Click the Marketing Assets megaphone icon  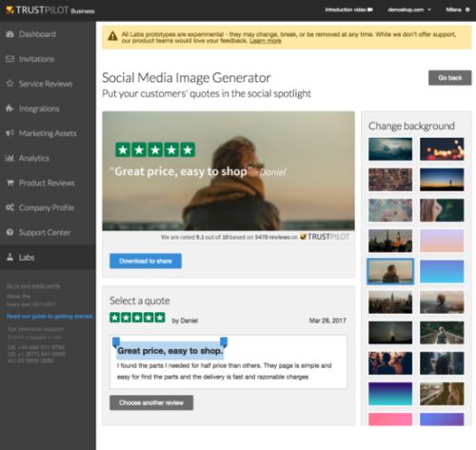(x=10, y=133)
